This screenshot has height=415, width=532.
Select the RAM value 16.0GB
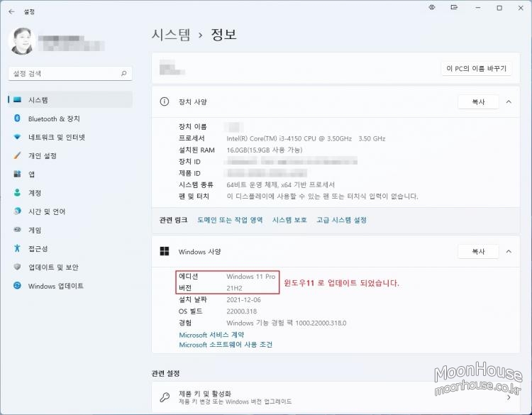(x=265, y=150)
